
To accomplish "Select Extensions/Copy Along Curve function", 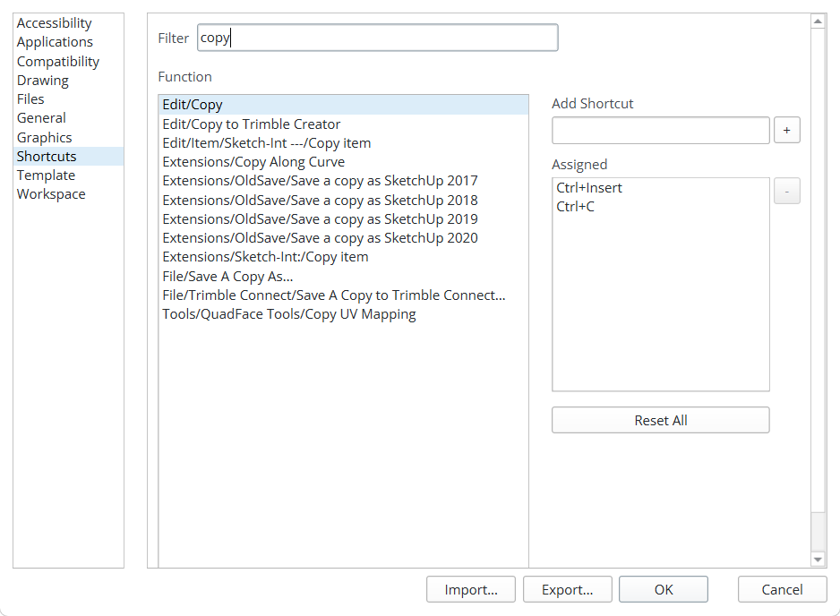I will point(253,162).
